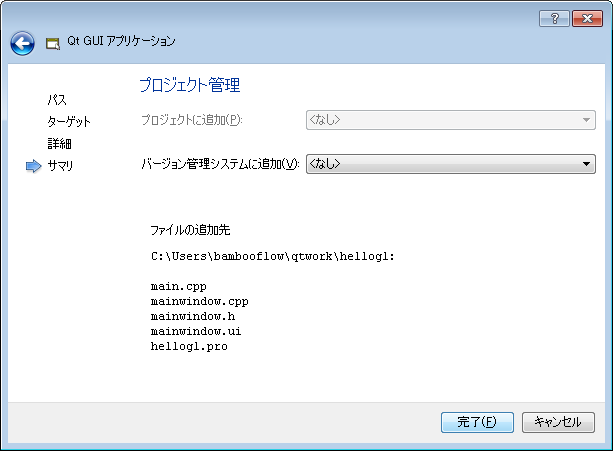Click the hellogl.pro file entry
The height and width of the screenshot is (451, 613).
click(x=189, y=346)
